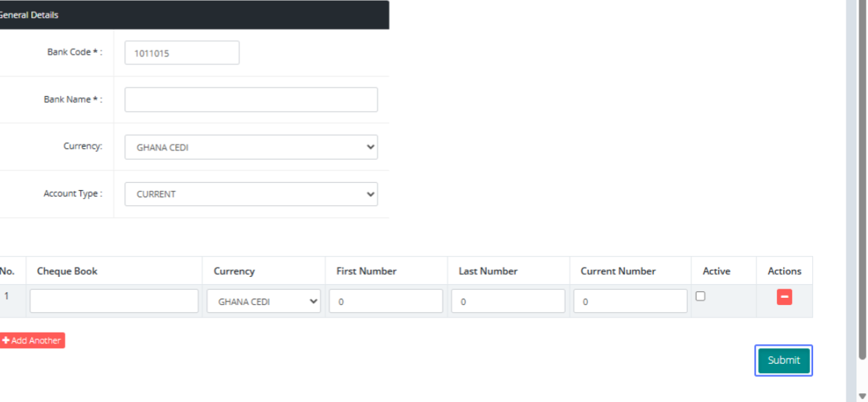This screenshot has height=402, width=868.
Task: Click the red remove row icon
Action: coord(784,296)
